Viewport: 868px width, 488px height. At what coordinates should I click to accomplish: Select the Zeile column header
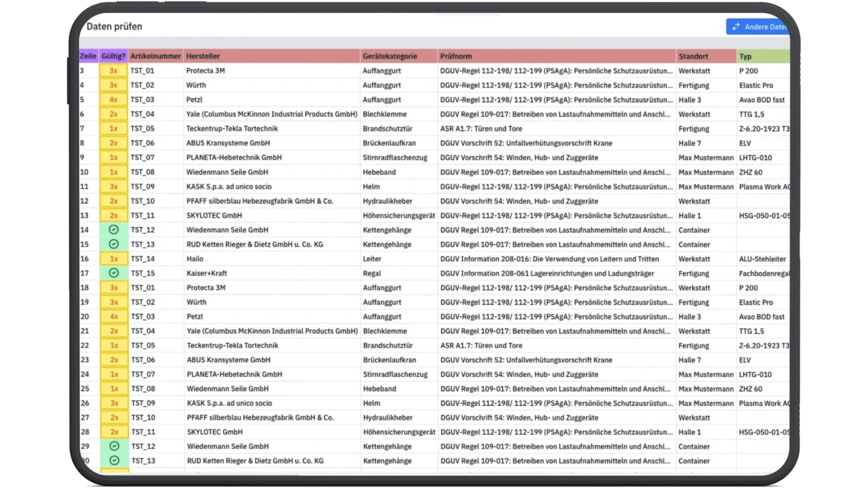(x=88, y=56)
